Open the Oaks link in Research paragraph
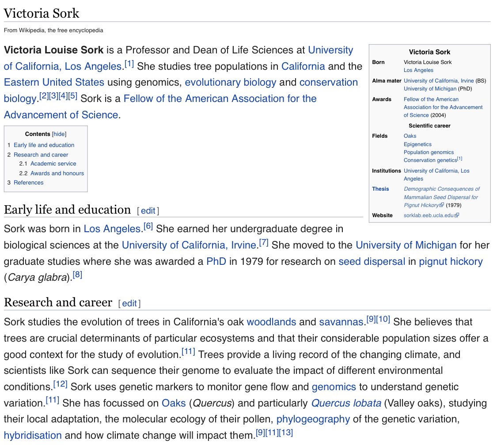 coord(173,403)
